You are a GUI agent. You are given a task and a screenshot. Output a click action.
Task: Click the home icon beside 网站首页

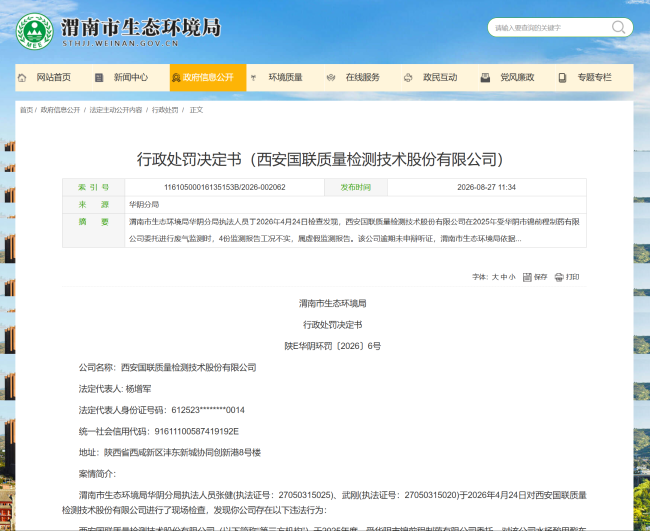pos(22,78)
